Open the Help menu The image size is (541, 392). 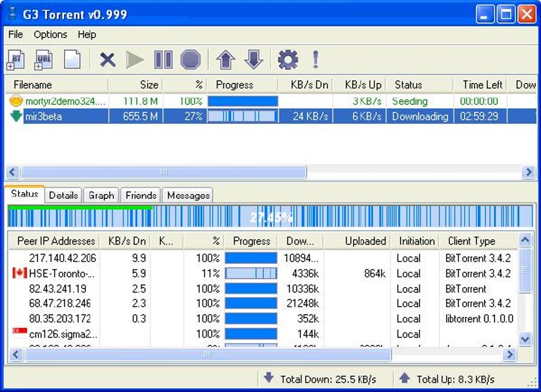(86, 34)
